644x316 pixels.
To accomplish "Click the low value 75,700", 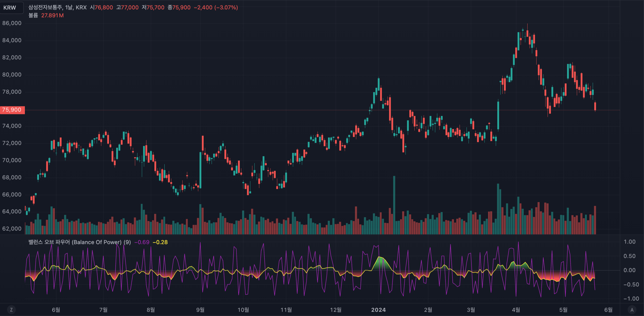I will click(155, 7).
